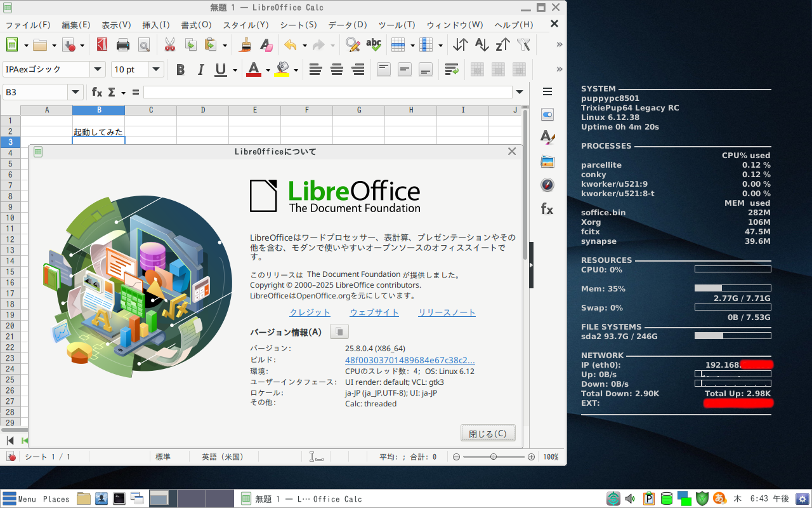Sort ascending A to Z
Screen dimensions: 812x508
pyautogui.click(x=482, y=44)
